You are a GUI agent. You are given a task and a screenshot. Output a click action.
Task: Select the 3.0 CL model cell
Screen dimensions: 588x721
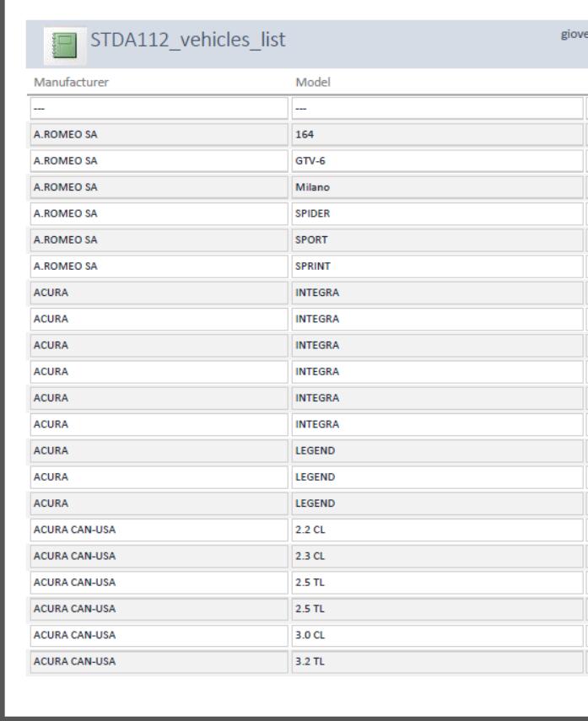(438, 636)
